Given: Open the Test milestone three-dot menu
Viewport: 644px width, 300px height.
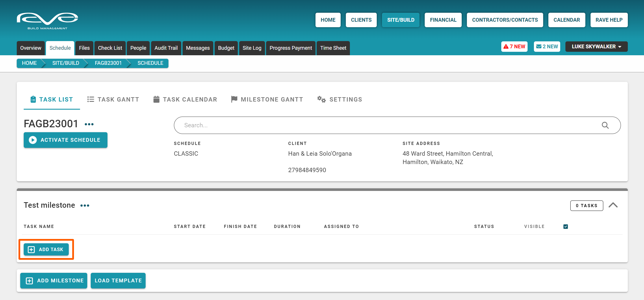Looking at the screenshot, I should pos(85,206).
